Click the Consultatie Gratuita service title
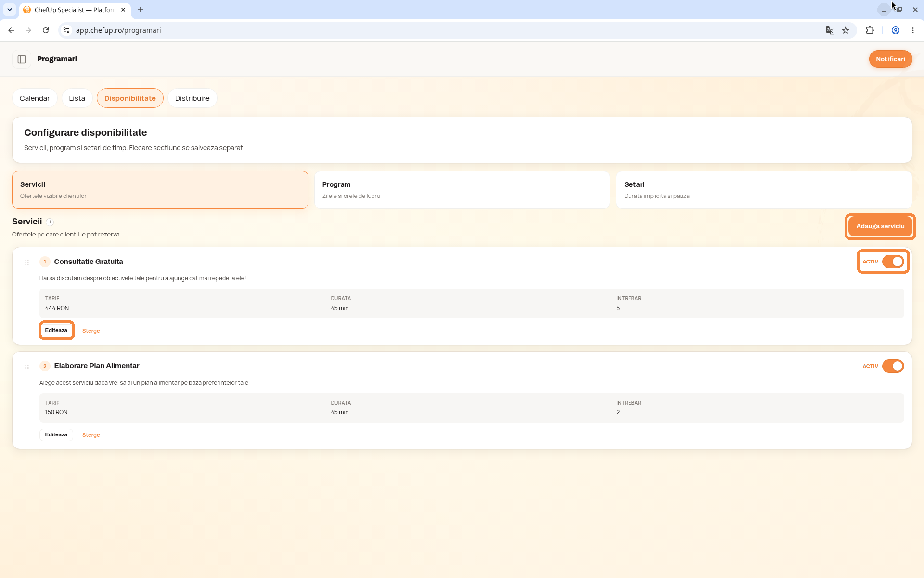Screen dimensions: 924x578 (x=89, y=262)
